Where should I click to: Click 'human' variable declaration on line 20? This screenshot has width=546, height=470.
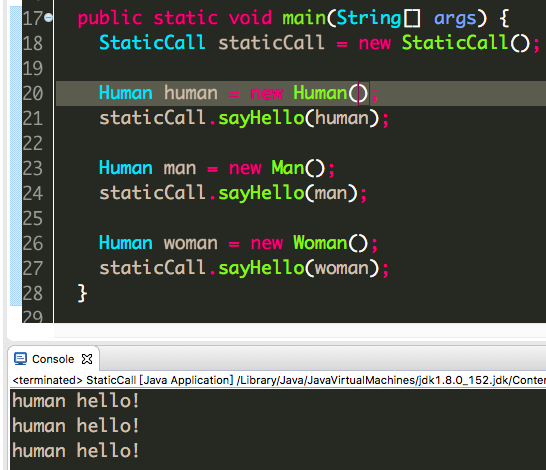pyautogui.click(x=191, y=93)
